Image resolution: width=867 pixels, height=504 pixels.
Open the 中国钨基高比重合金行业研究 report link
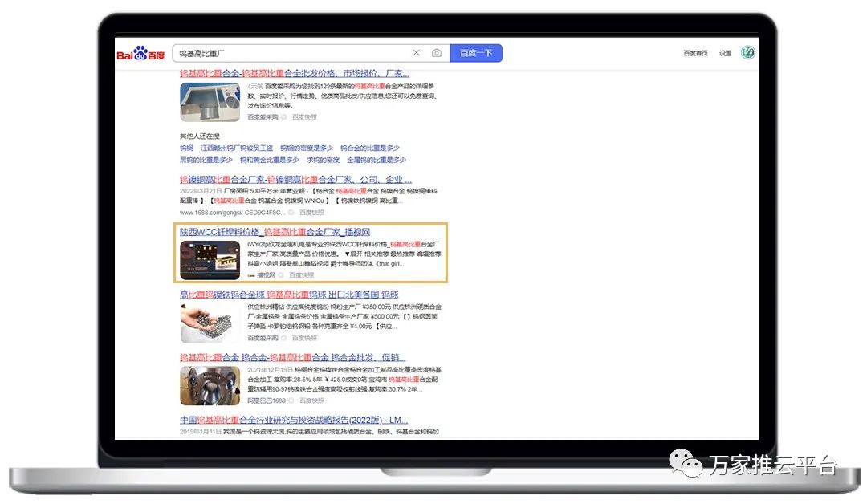click(294, 420)
